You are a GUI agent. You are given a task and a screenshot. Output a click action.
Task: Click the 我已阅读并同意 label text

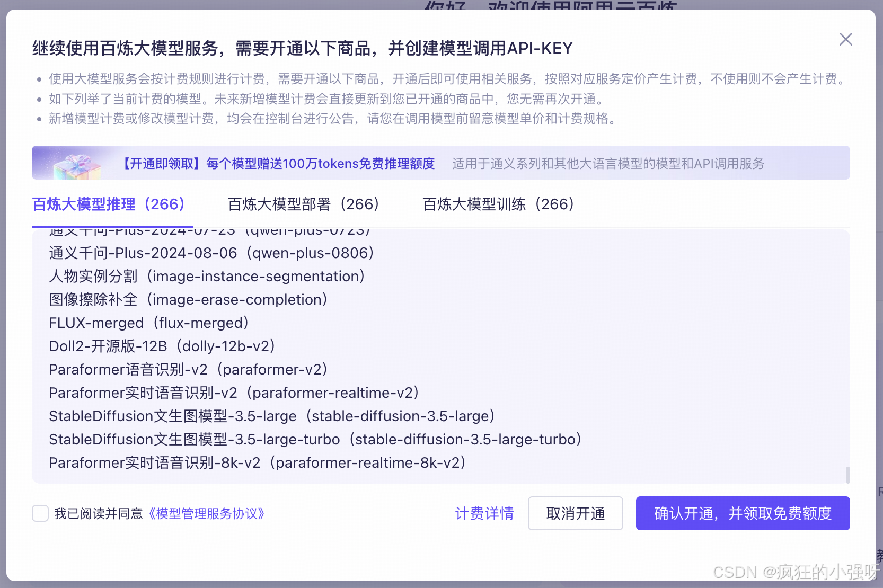99,513
